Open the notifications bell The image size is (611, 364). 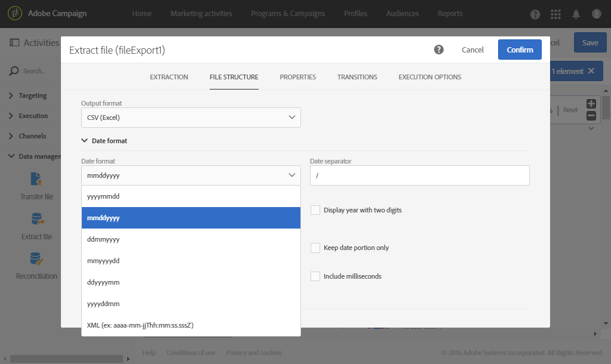pos(576,14)
